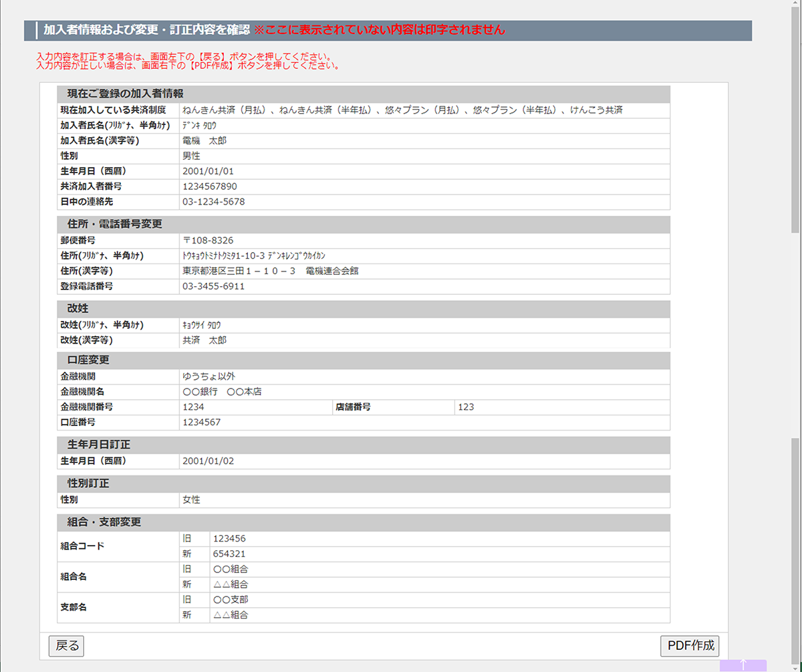Click the member number value 1234567890
The width and height of the screenshot is (802, 672).
pyautogui.click(x=210, y=187)
